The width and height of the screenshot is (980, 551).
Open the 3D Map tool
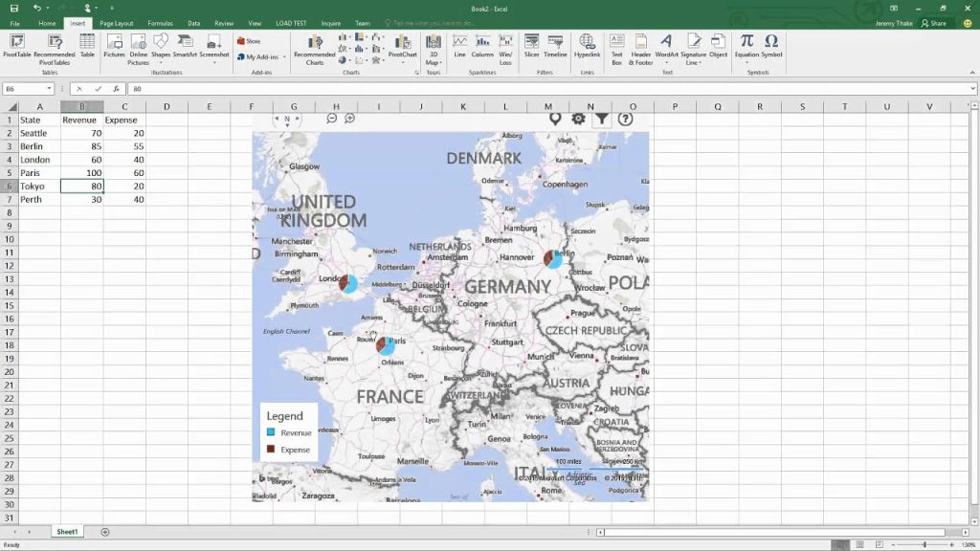434,48
